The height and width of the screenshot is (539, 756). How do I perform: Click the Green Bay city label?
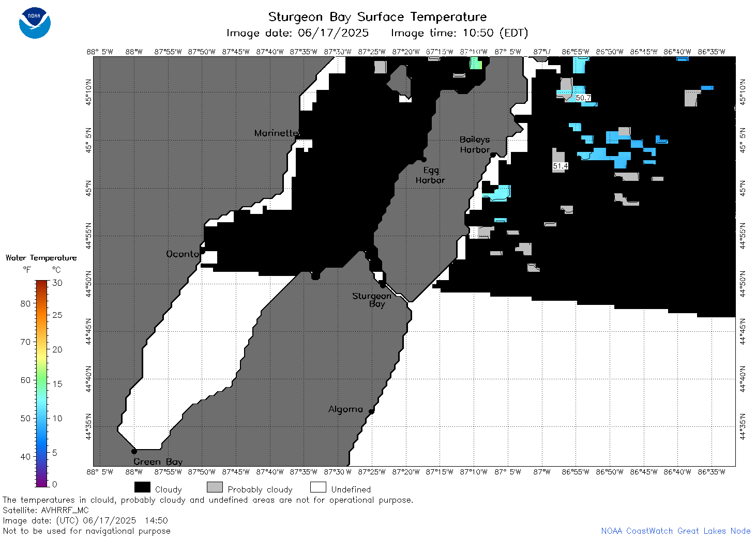click(x=158, y=461)
